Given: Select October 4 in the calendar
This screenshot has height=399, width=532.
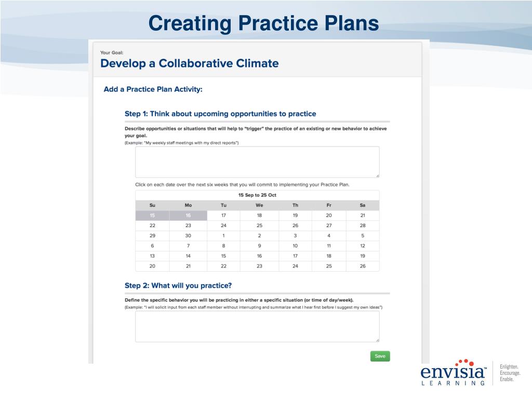Looking at the screenshot, I should click(329, 236).
